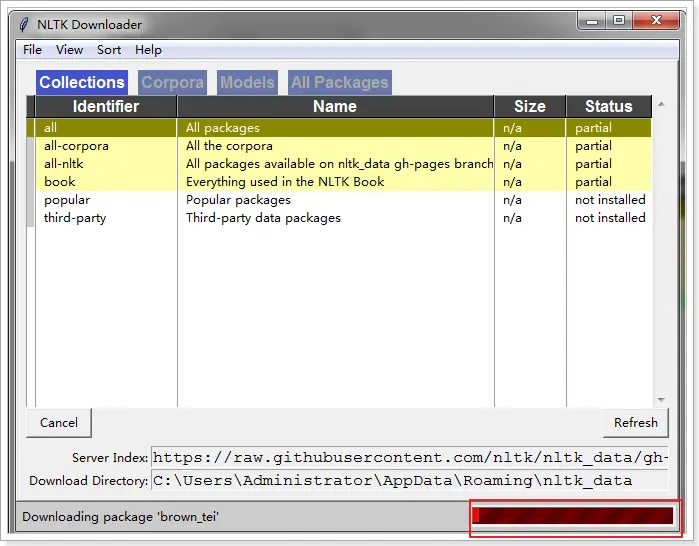Sort by the Identifier column header

pos(106,107)
